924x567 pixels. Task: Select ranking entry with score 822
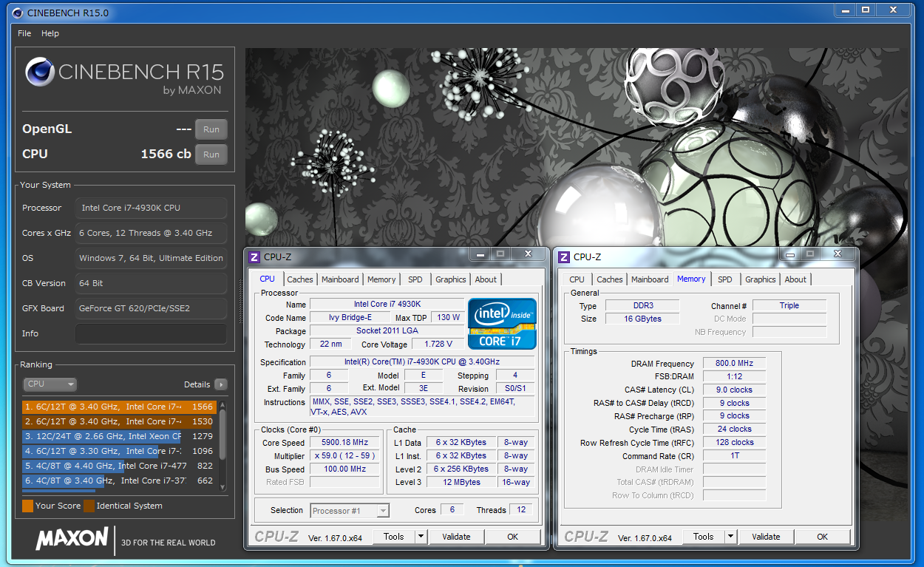pos(118,466)
